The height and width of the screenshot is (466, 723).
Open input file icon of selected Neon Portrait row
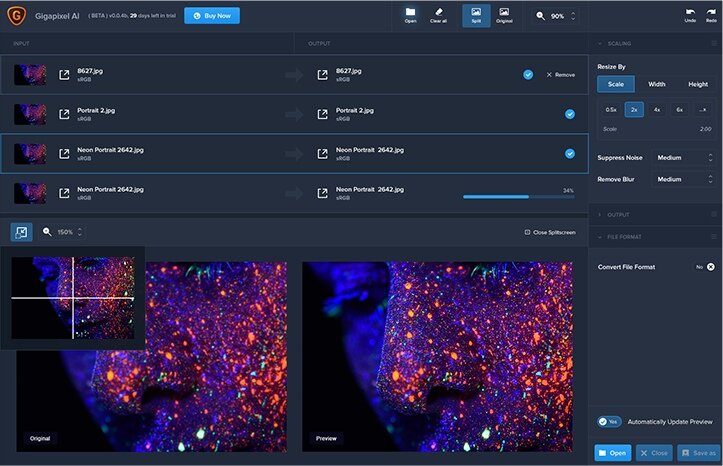tap(64, 153)
